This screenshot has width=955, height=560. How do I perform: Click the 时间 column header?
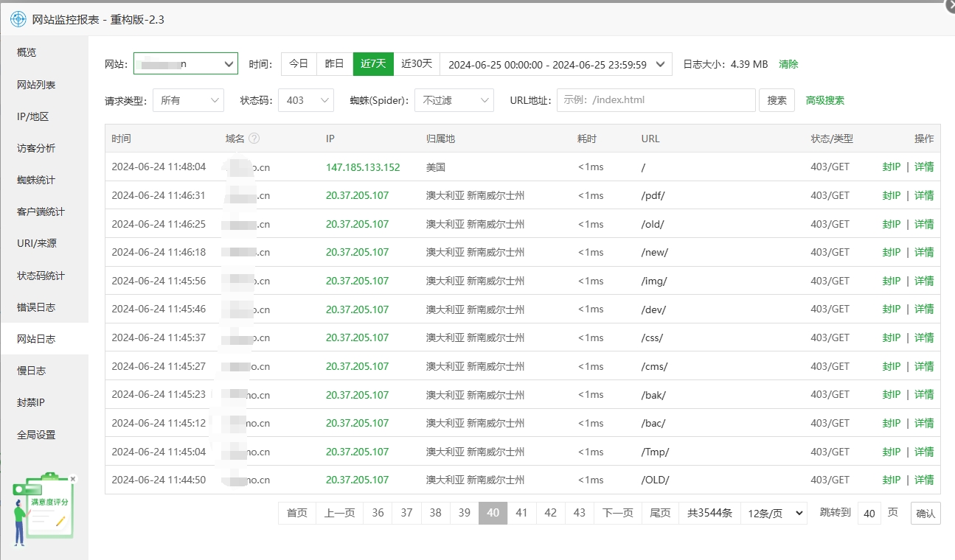point(122,139)
